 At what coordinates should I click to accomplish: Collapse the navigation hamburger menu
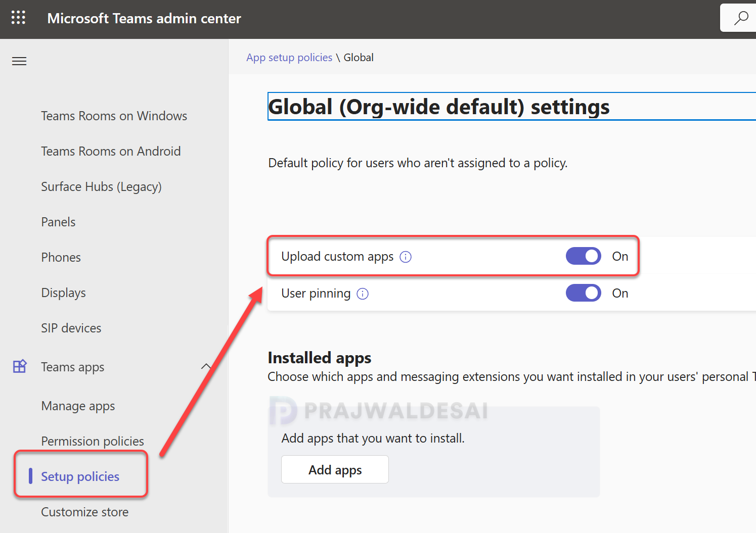(x=19, y=62)
